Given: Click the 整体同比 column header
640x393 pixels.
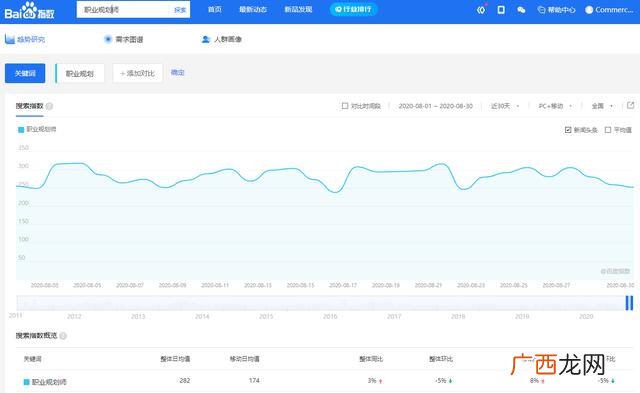Looking at the screenshot, I should coord(371,359).
